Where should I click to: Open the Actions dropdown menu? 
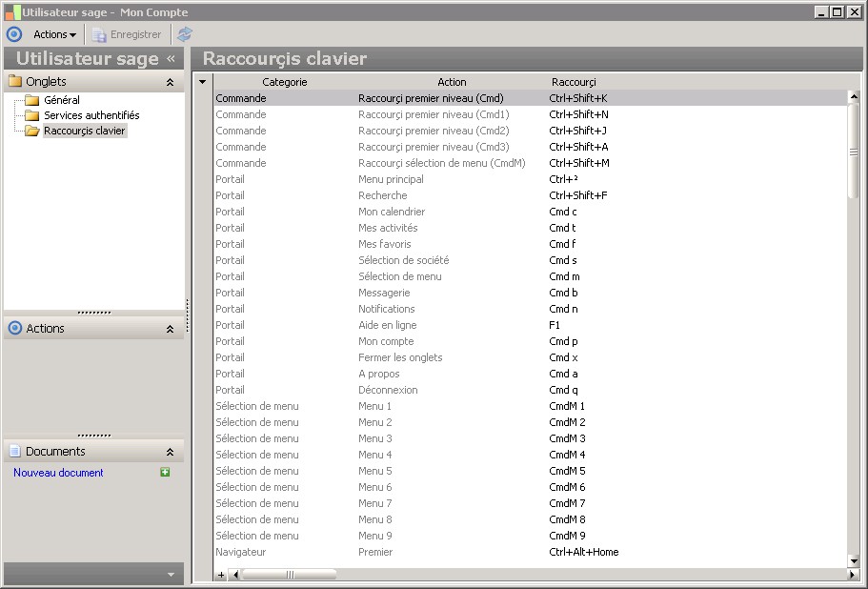click(54, 34)
